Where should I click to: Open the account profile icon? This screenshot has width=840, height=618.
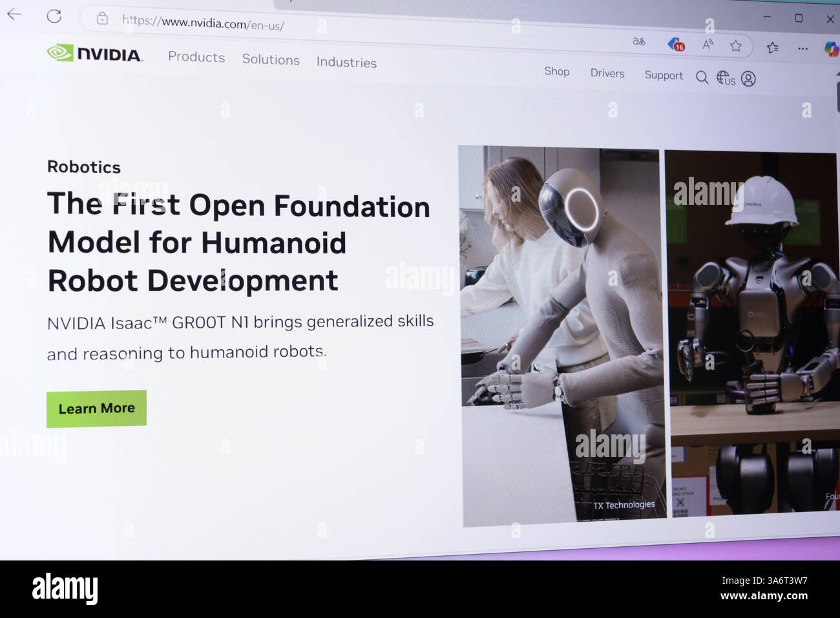coord(748,79)
